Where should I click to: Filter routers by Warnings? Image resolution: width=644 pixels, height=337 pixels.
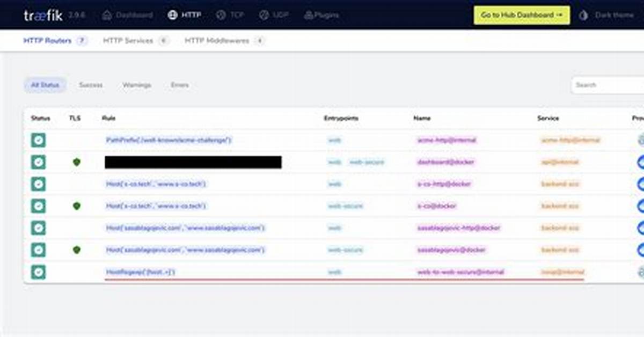tap(137, 85)
